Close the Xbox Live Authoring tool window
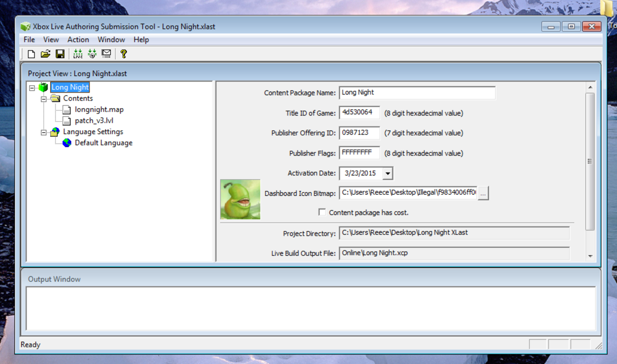This screenshot has height=364, width=617. (592, 27)
